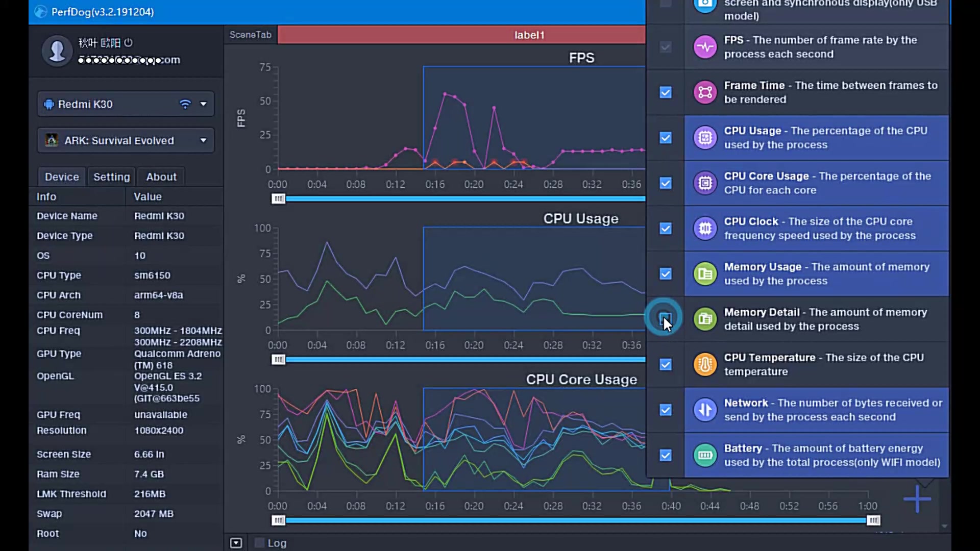Click the FPS performance metric icon
Viewport: 980px width, 551px height.
(x=705, y=46)
